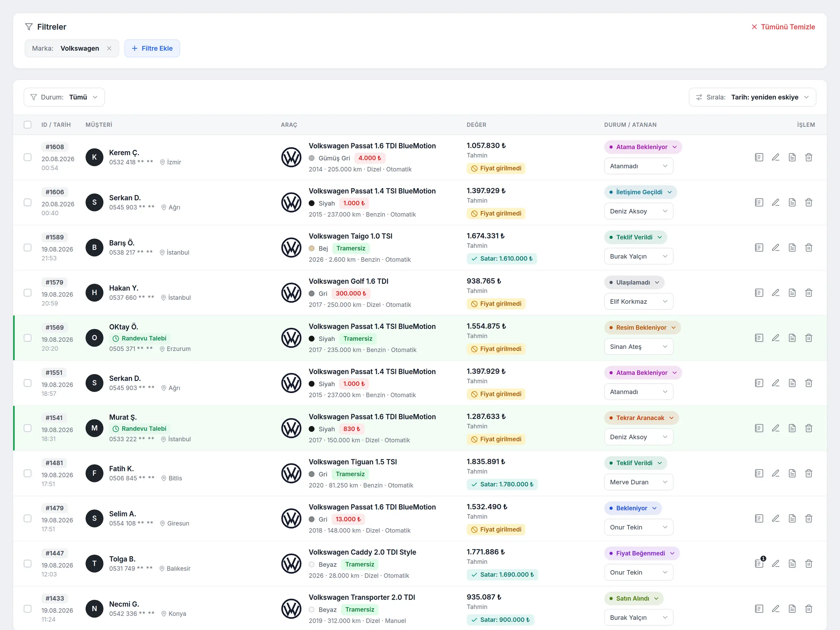Viewport: 840px width, 630px height.
Task: Open document icon for OKtay Ö. row
Action: point(792,338)
